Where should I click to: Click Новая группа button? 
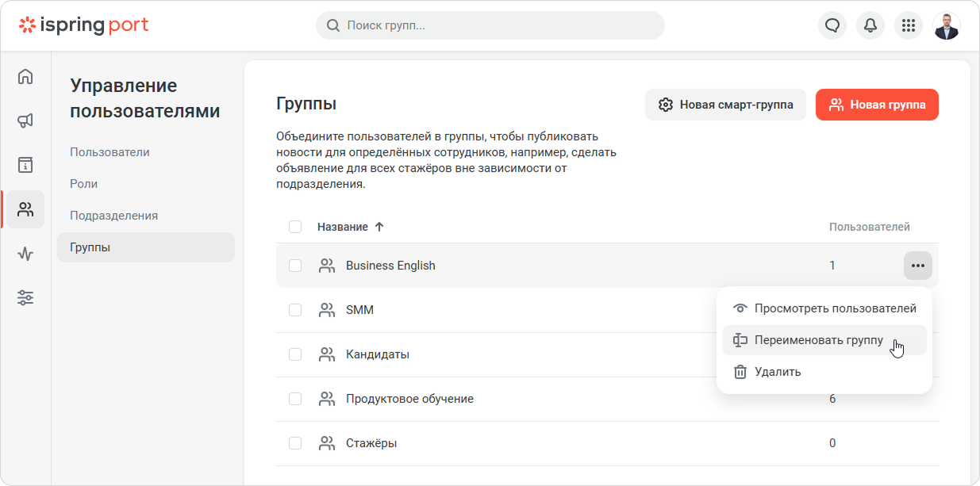877,105
